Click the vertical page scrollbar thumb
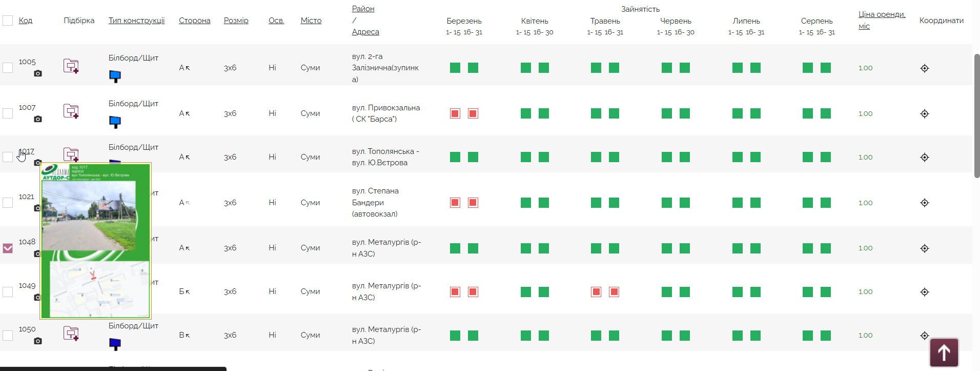 977,115
